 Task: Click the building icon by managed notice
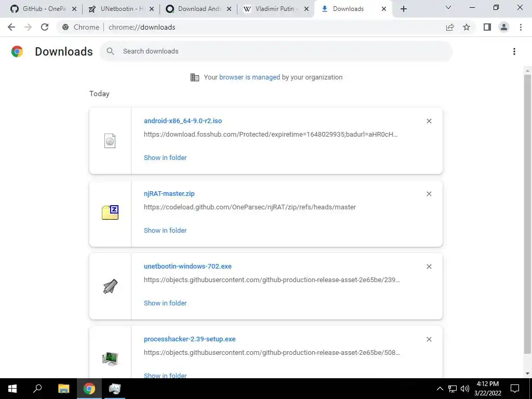point(195,77)
